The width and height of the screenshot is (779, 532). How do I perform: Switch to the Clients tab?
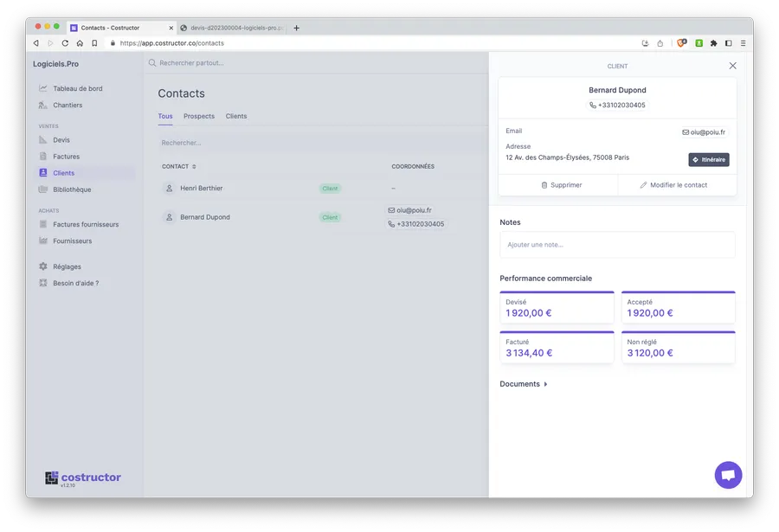coord(236,116)
